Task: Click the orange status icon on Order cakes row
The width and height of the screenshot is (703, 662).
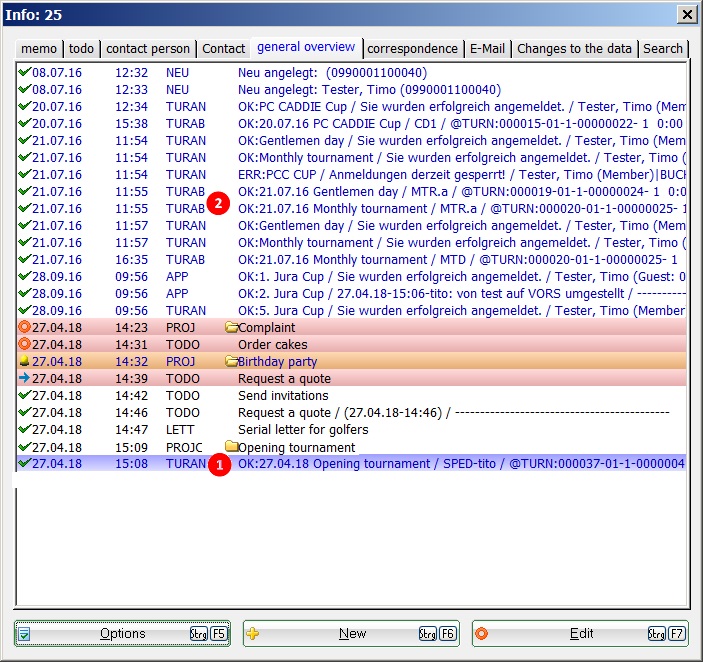Action: pyautogui.click(x=24, y=345)
